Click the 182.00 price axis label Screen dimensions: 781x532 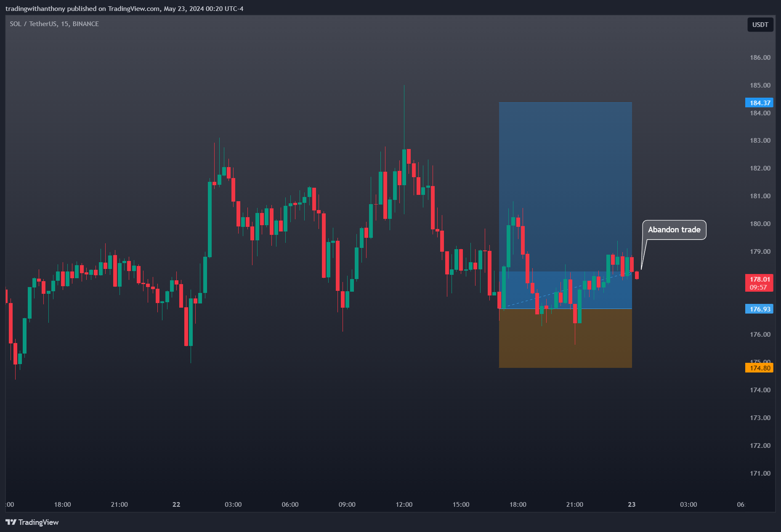point(760,168)
